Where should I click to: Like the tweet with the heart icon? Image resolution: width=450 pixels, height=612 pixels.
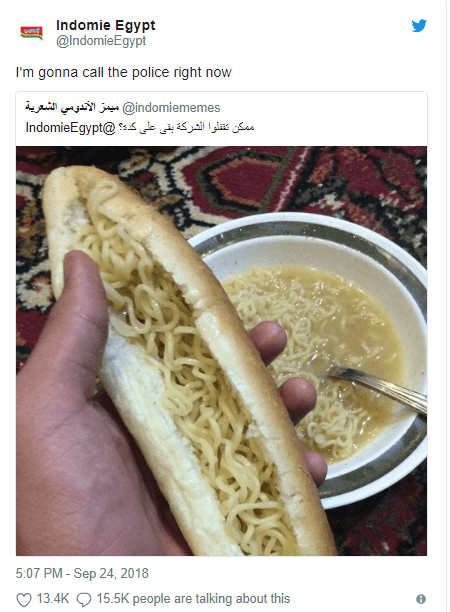[23, 599]
